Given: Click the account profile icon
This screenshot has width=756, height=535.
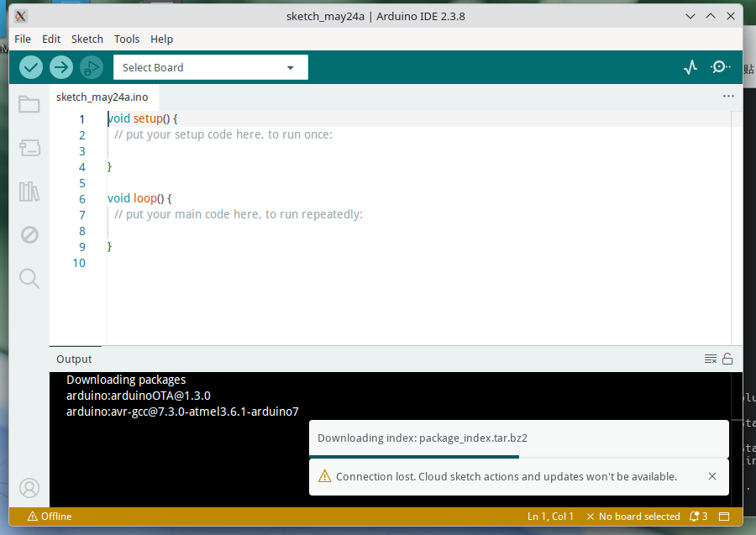Looking at the screenshot, I should tap(29, 488).
